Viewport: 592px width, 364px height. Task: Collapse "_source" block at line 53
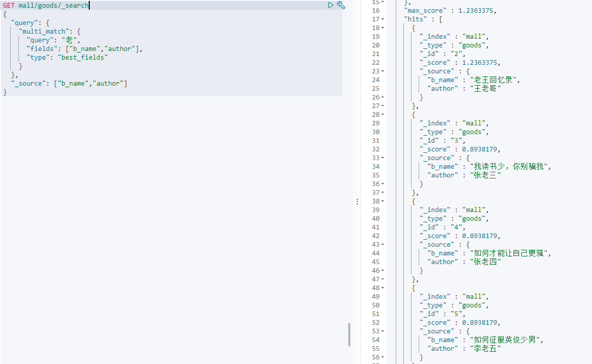coord(383,331)
